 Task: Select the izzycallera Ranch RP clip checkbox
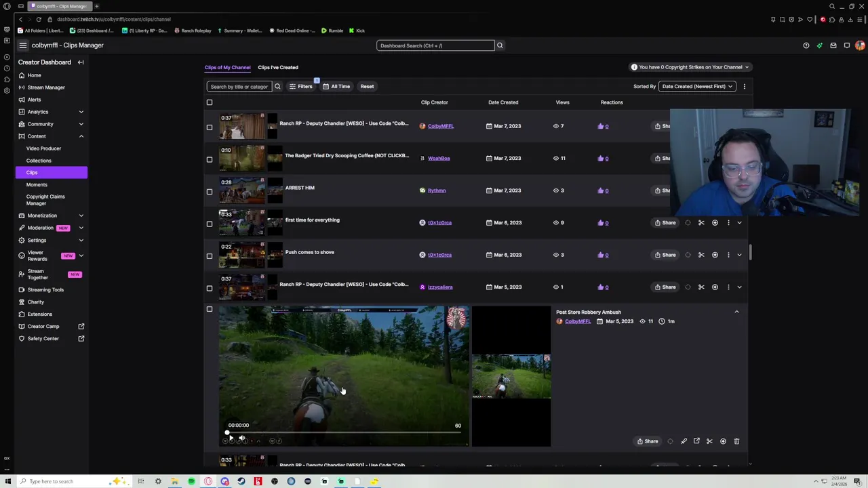(x=210, y=288)
